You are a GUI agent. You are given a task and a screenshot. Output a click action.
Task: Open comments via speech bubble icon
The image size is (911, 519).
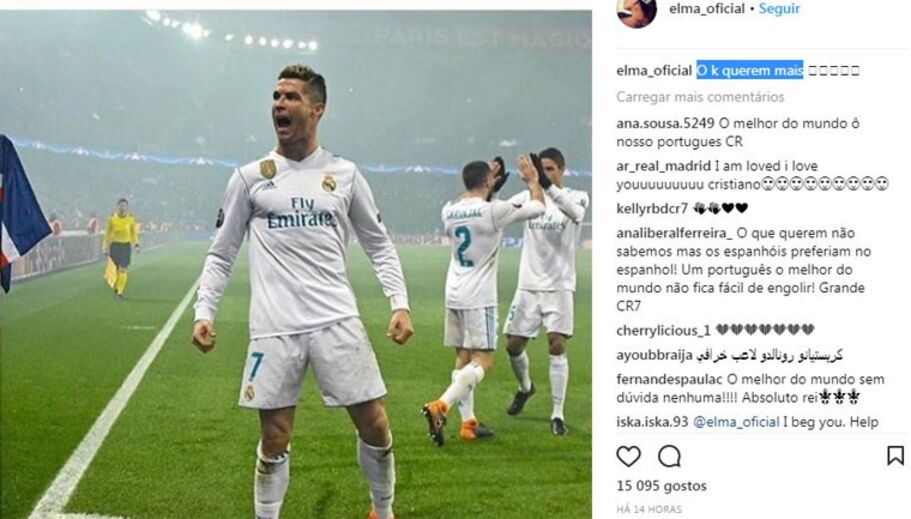click(669, 456)
